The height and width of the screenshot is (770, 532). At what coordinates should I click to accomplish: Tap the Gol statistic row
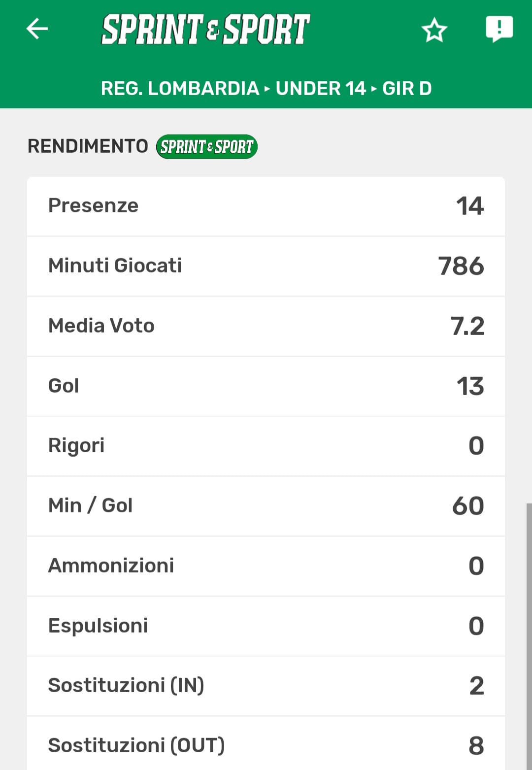pyautogui.click(x=266, y=386)
